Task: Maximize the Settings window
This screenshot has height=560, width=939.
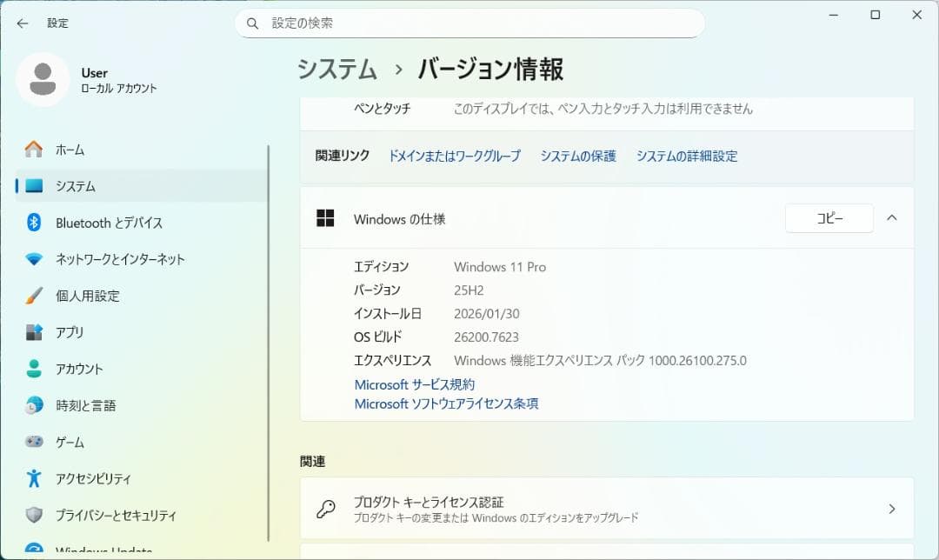Action: click(x=875, y=15)
